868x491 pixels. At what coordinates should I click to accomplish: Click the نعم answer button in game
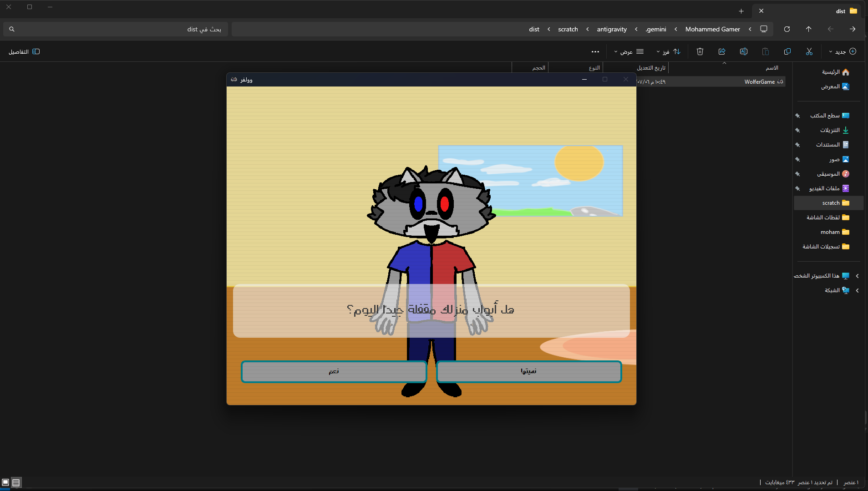pos(334,371)
